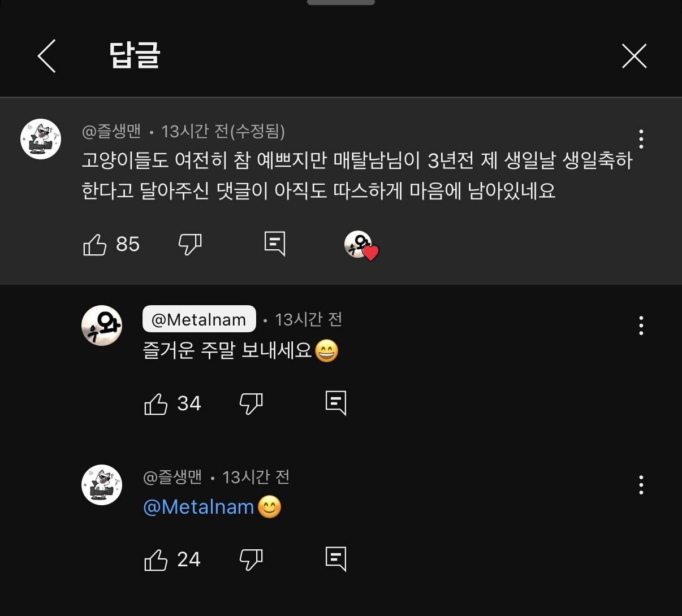Dislike Metalnam's reply

tap(251, 404)
